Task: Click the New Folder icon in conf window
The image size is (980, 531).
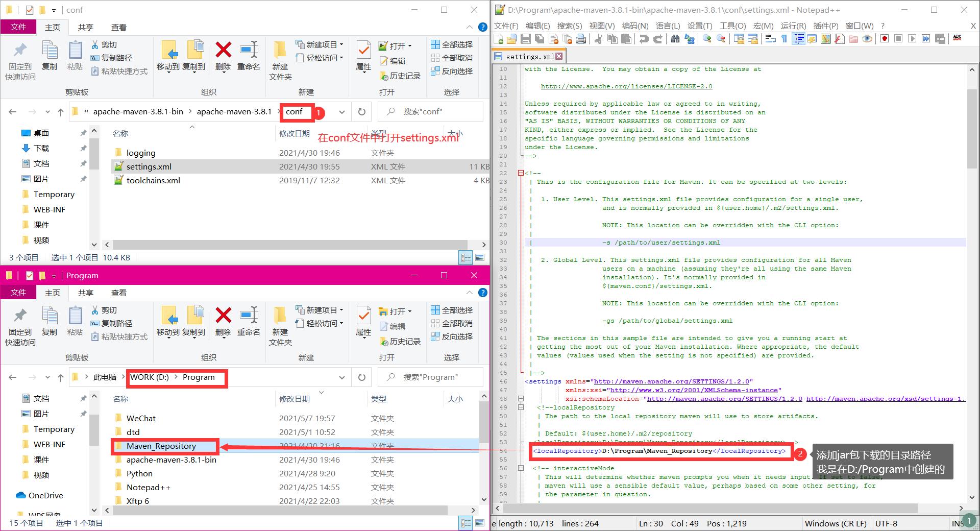Action: tap(280, 60)
